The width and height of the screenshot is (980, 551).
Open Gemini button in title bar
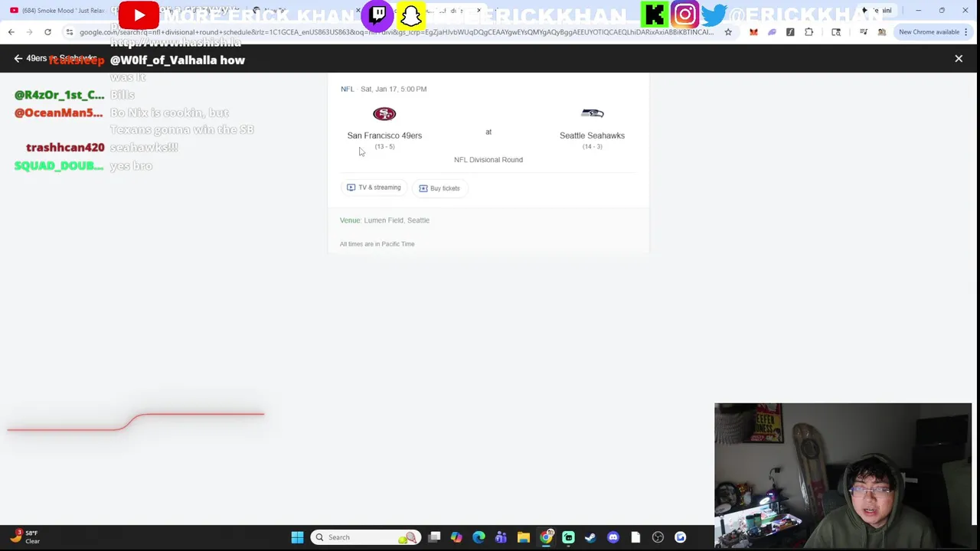(x=877, y=11)
